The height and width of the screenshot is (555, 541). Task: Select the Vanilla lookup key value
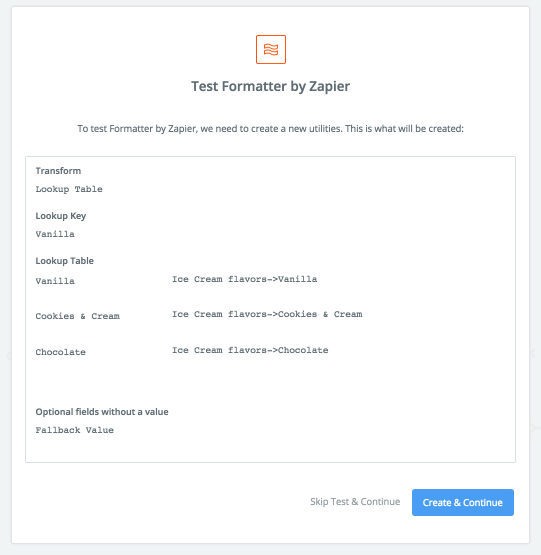click(x=55, y=234)
